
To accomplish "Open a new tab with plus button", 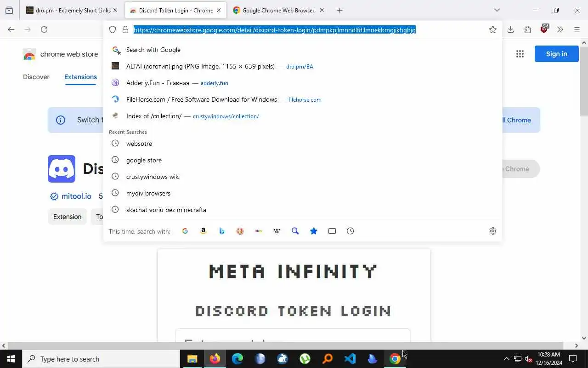I will (x=339, y=10).
